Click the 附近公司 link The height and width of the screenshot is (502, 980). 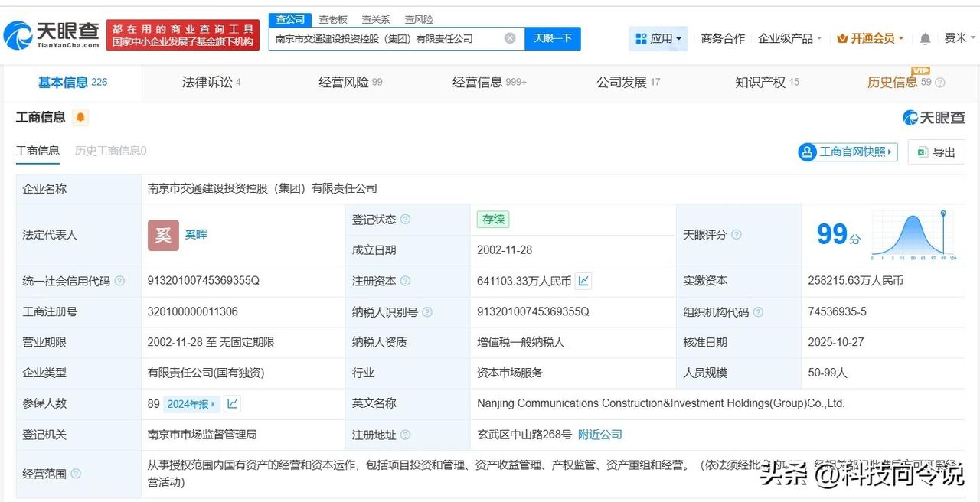[600, 434]
